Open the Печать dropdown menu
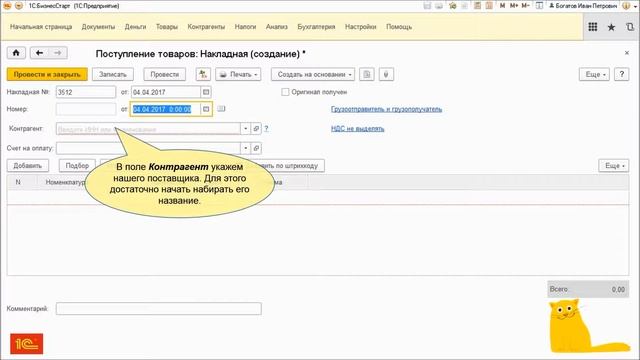This screenshot has height=360, width=640. pyautogui.click(x=238, y=74)
